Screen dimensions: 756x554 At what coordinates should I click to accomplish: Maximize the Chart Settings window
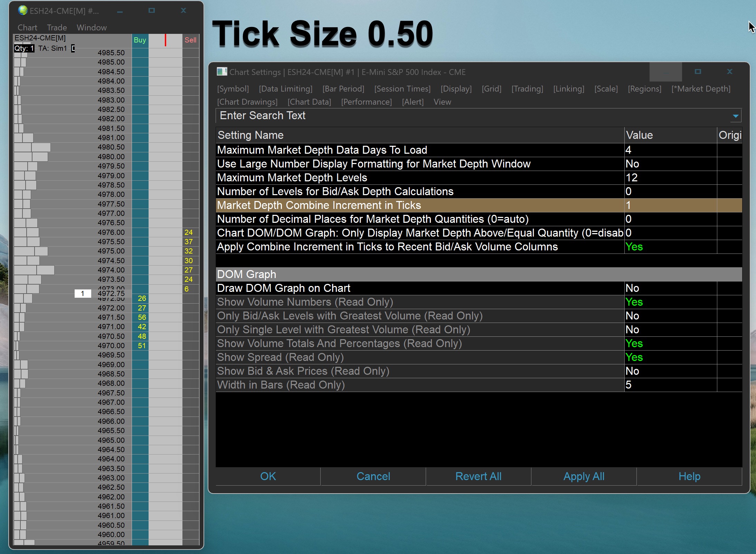point(698,71)
